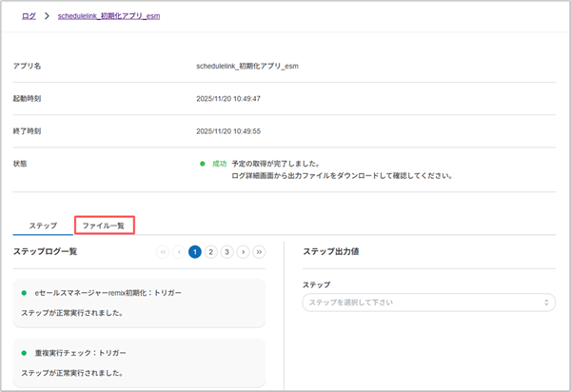571x392 pixels.
Task: Click the ステップ出力値 panel heading
Action: (329, 251)
